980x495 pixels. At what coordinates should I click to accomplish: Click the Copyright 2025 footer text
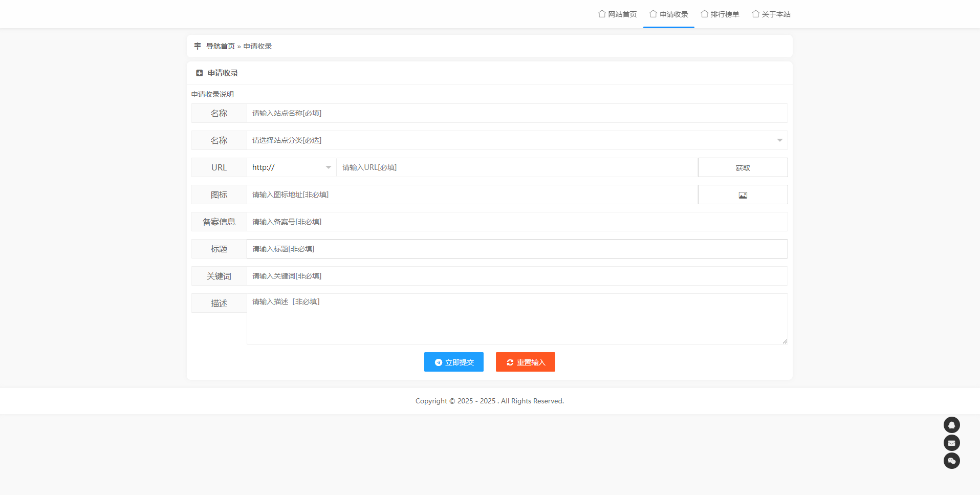click(490, 401)
